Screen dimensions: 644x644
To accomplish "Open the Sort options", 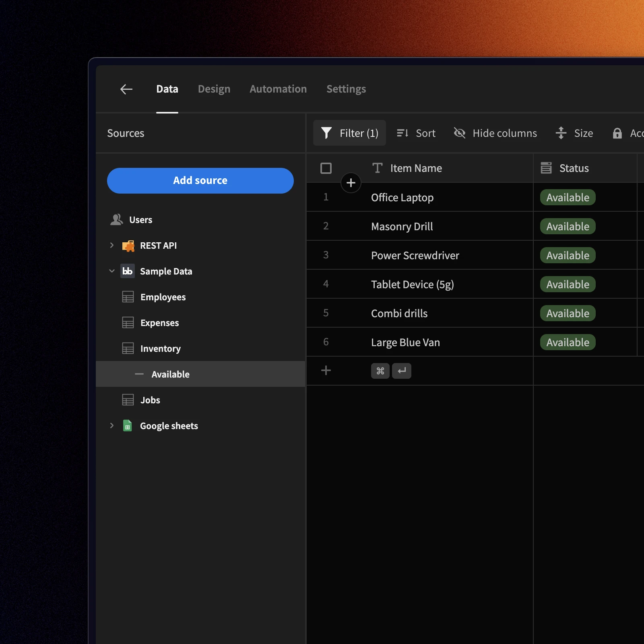I will (416, 133).
